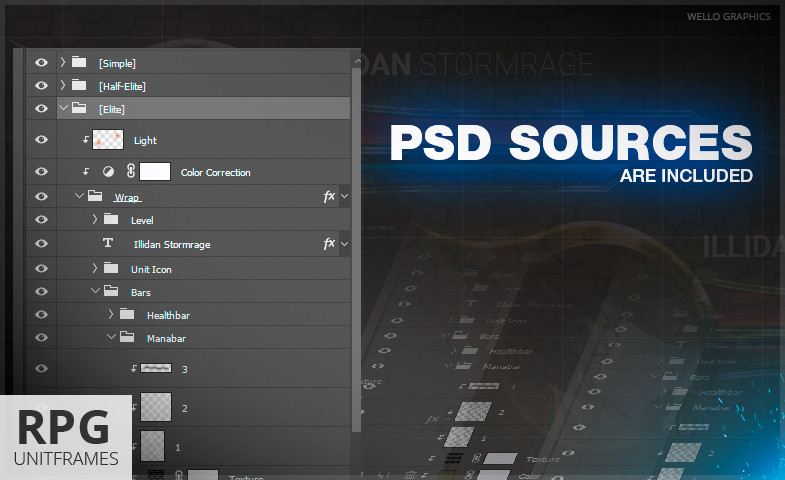The height and width of the screenshot is (480, 785).
Task: Click the layers panel scrollbar thumb
Action: [x=356, y=250]
